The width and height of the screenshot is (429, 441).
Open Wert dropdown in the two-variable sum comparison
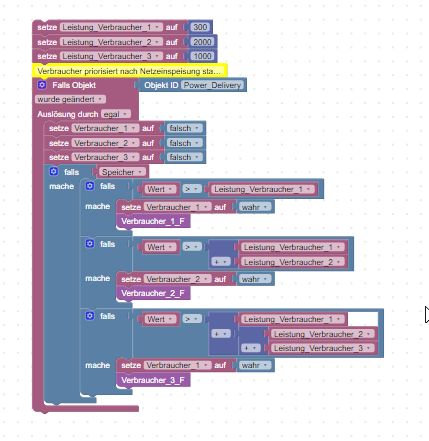[x=160, y=247]
